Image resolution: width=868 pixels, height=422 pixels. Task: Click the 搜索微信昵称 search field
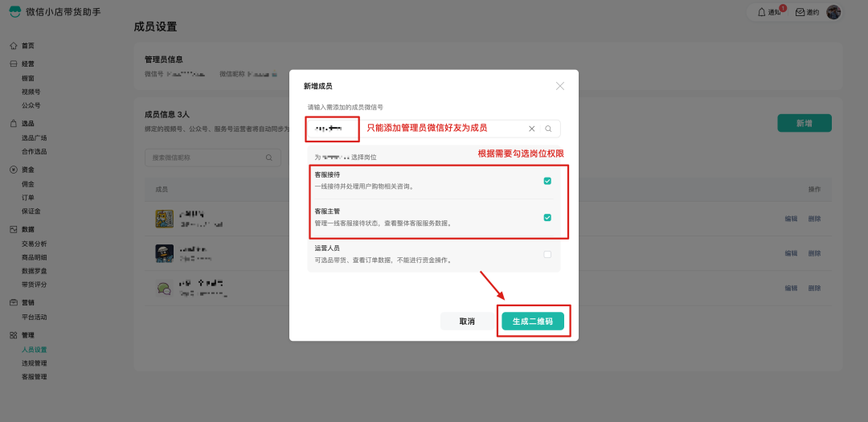[x=212, y=158]
